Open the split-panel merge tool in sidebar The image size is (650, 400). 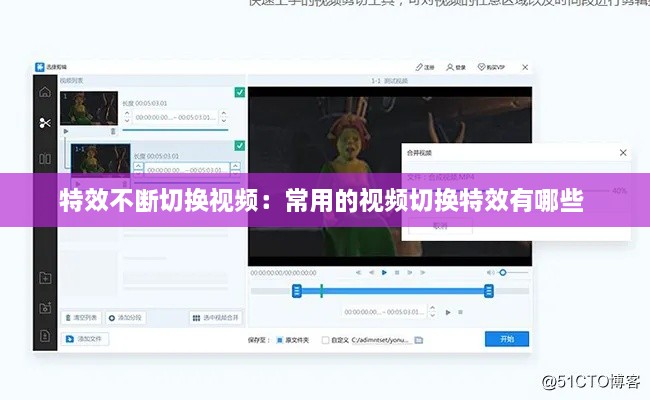click(x=45, y=159)
